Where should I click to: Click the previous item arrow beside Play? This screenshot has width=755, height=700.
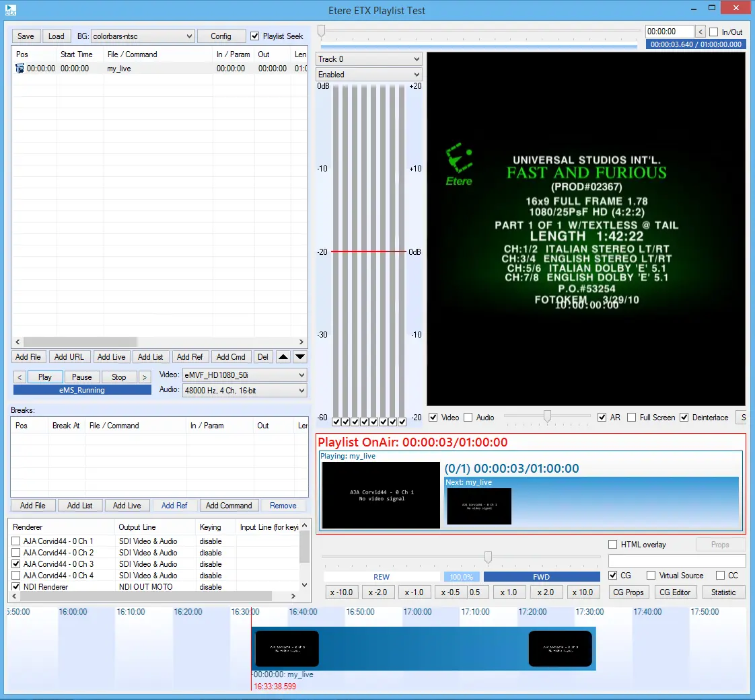[x=20, y=377]
